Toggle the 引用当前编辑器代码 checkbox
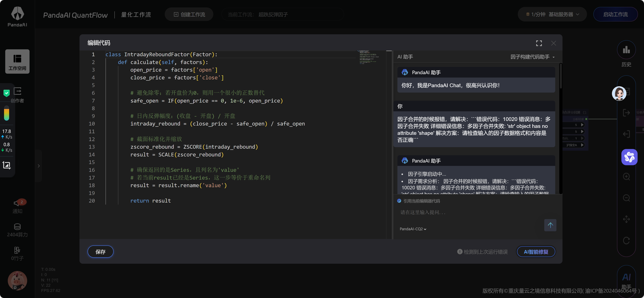Screen dimensions: 644x298 tap(399, 201)
